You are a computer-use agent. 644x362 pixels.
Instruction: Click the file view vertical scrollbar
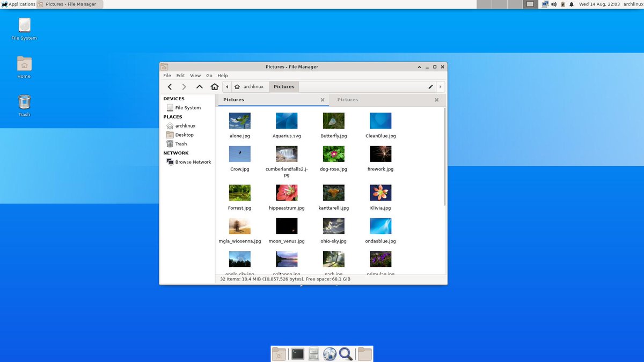point(445,157)
